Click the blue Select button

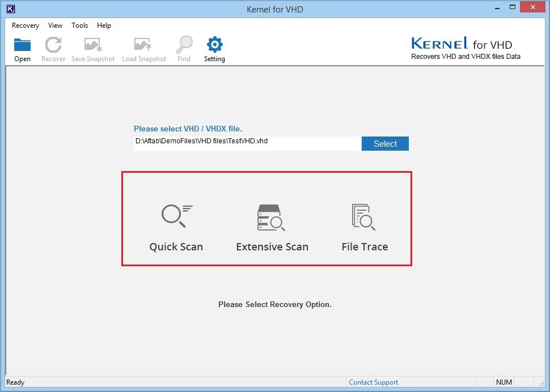385,144
